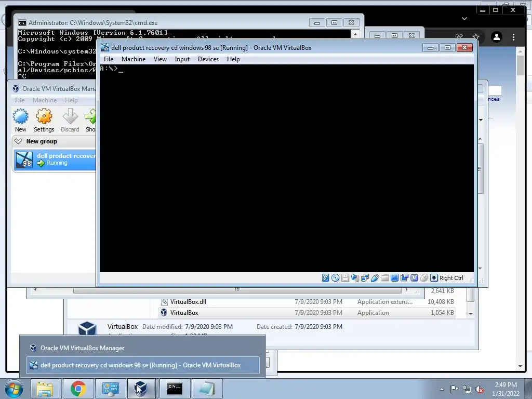Open the File menu in the VM window
The width and height of the screenshot is (532, 399).
[x=109, y=59]
